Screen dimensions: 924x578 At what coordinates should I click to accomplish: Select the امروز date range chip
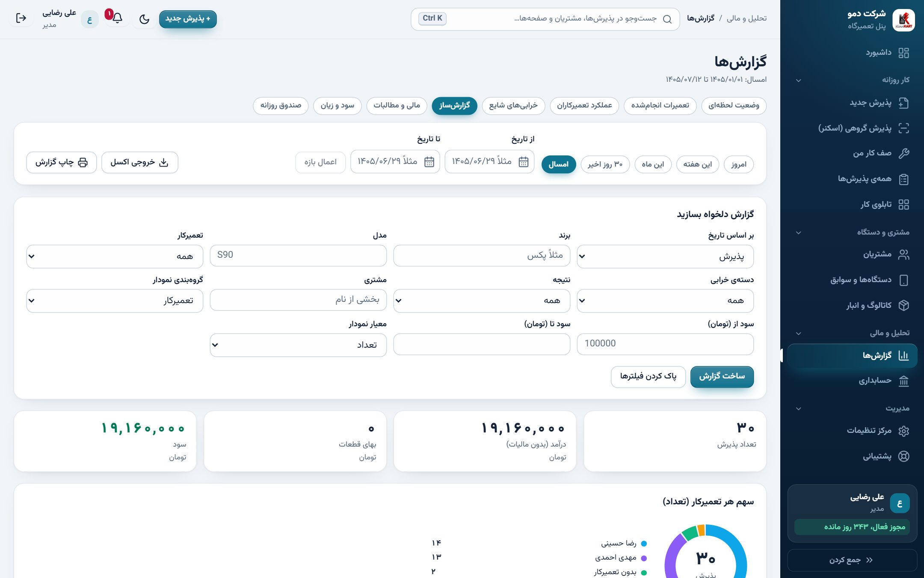pyautogui.click(x=739, y=164)
